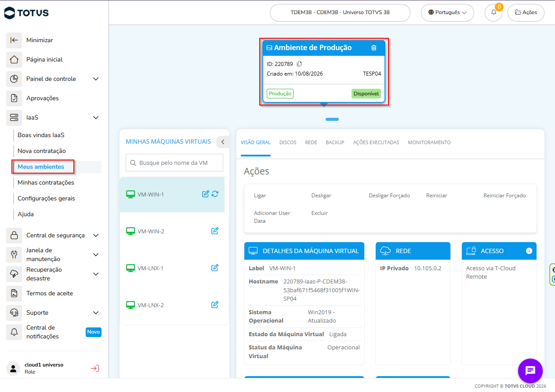Expand Recuperação desastre chevron
Viewport: 555px width, 392px height.
tap(96, 274)
